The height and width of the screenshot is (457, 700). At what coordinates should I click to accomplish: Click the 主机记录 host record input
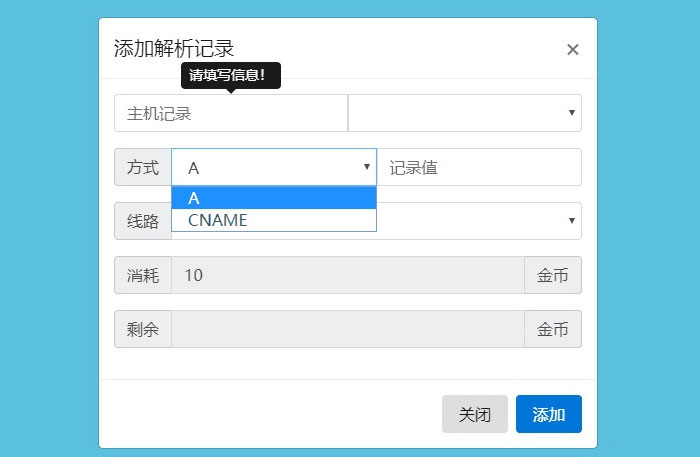click(230, 113)
